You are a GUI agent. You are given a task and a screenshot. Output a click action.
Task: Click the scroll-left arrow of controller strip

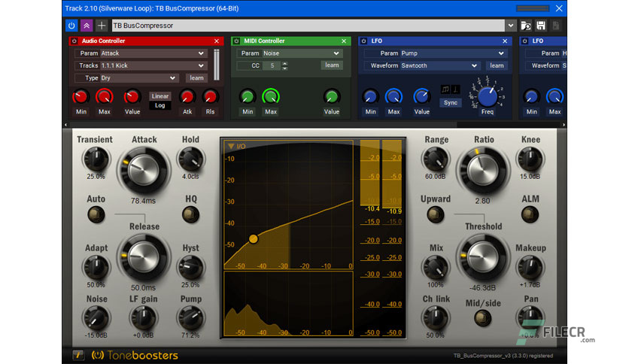coord(65,125)
